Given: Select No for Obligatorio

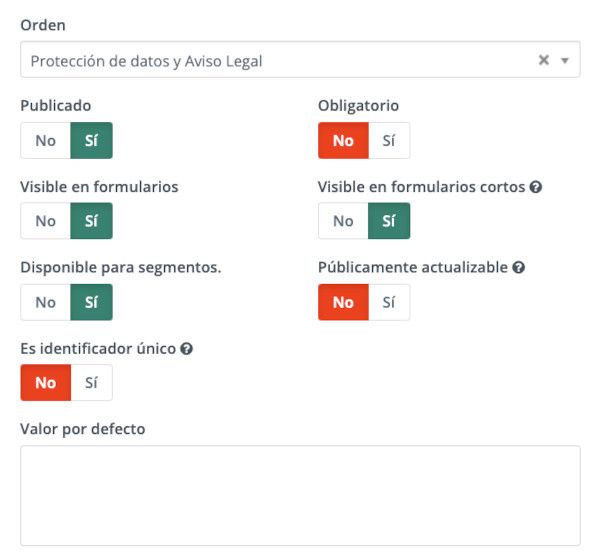Looking at the screenshot, I should click(x=343, y=140).
